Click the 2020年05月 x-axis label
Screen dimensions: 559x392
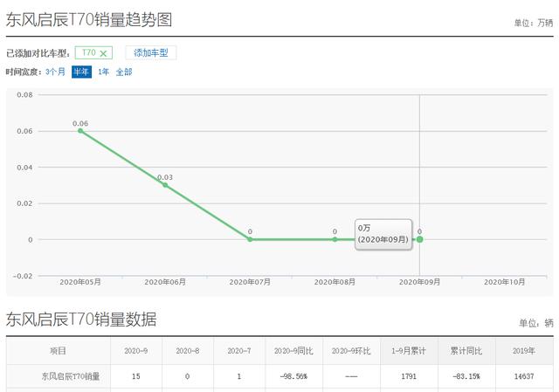(x=80, y=282)
